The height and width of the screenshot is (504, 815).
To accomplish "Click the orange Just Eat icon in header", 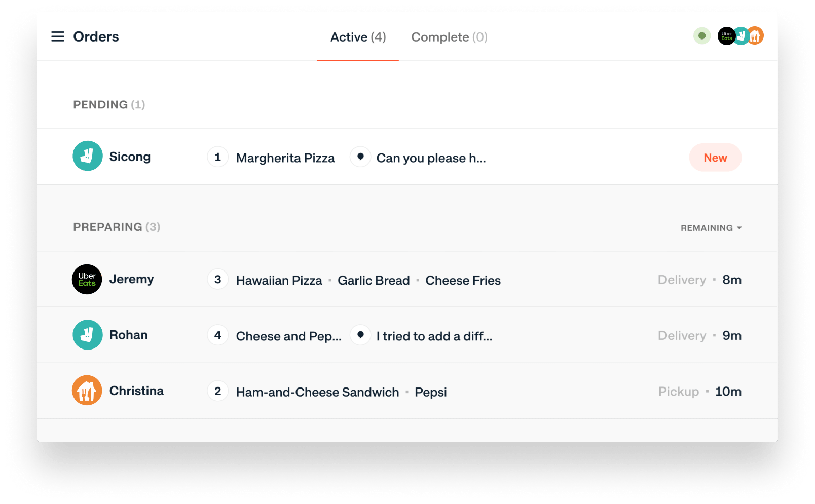I will click(x=756, y=36).
